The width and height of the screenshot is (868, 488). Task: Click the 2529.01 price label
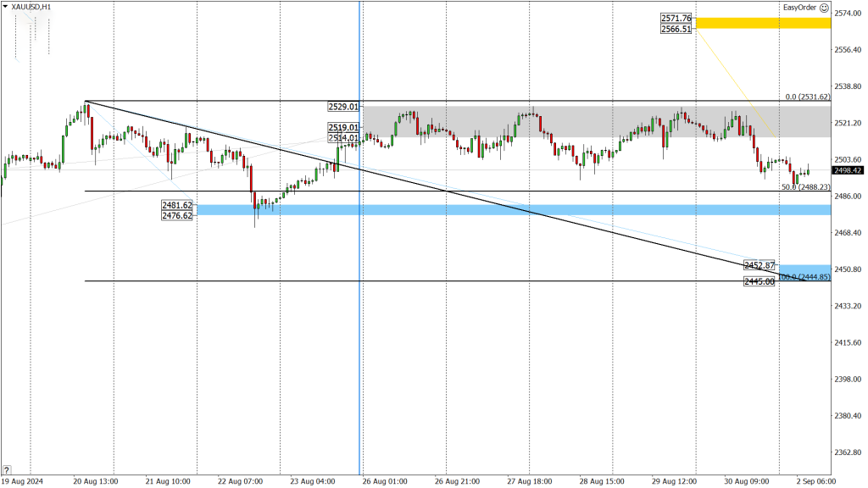[x=343, y=106]
